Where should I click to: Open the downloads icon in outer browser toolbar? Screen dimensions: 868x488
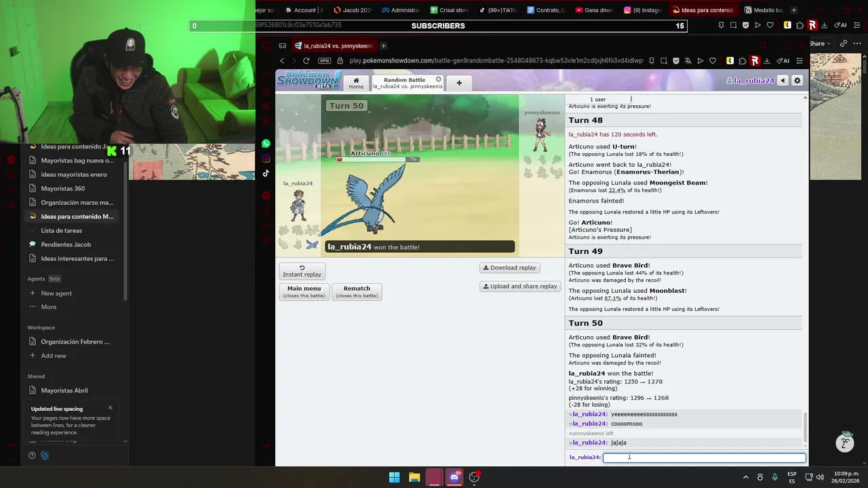click(x=824, y=25)
